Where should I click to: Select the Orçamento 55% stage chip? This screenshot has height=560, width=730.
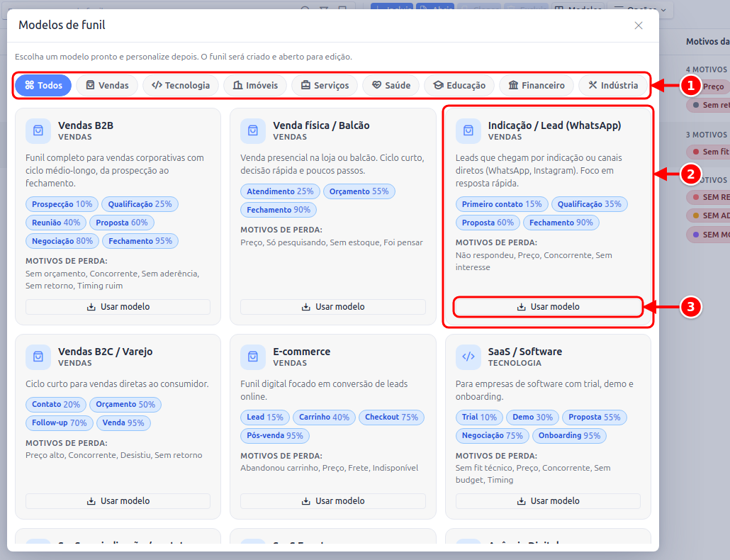tap(359, 191)
